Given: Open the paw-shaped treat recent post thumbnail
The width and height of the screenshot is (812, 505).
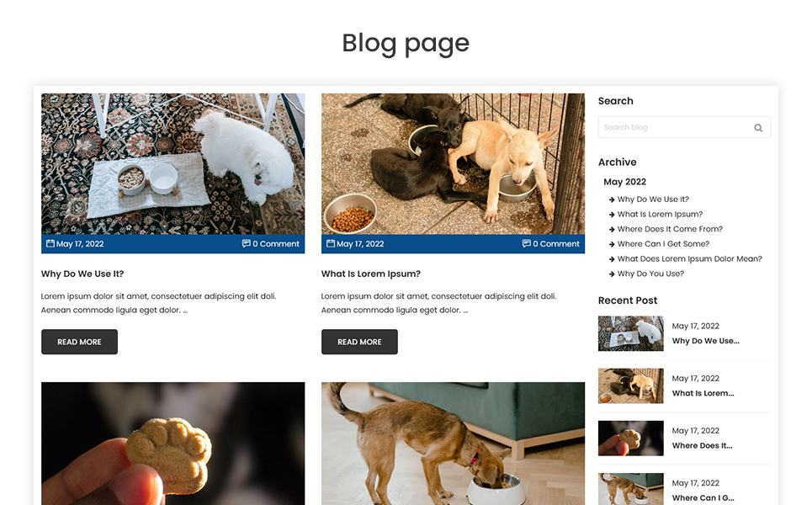Looking at the screenshot, I should (631, 439).
